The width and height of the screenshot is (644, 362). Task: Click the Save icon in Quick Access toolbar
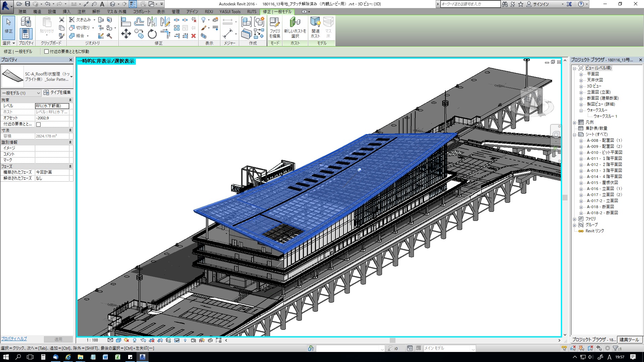tap(28, 4)
